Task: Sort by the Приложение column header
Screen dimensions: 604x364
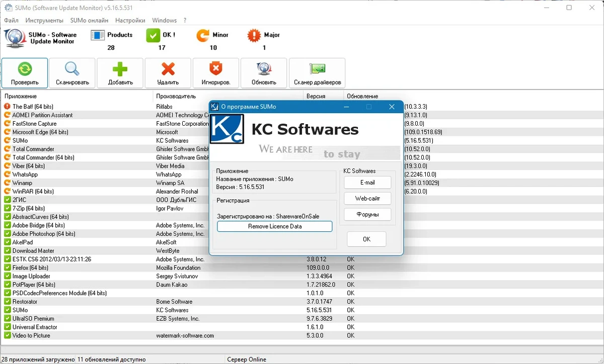Action: tap(77, 96)
